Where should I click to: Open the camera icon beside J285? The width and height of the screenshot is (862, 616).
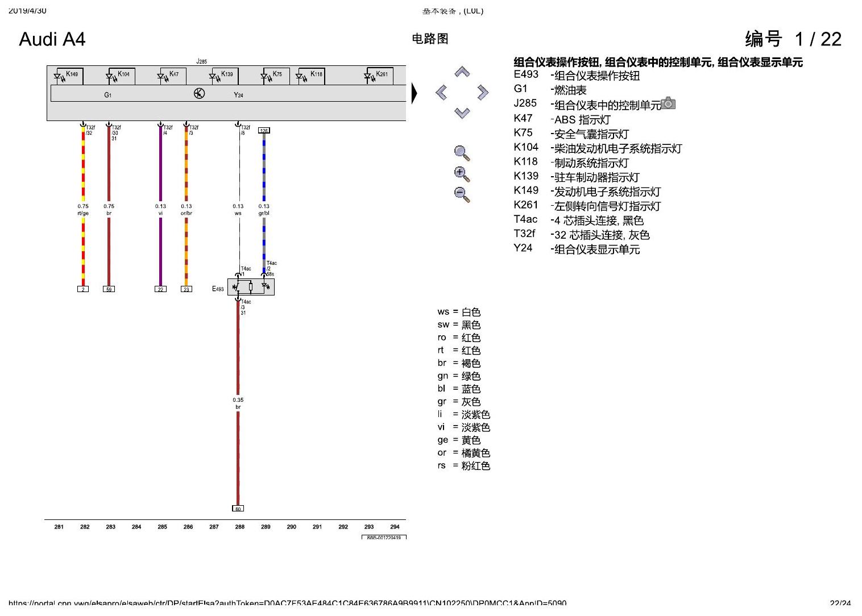tap(669, 103)
